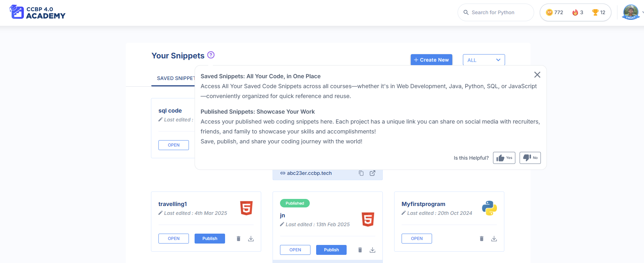Click the XP coin icon showing 772
644x263 pixels.
click(x=549, y=12)
